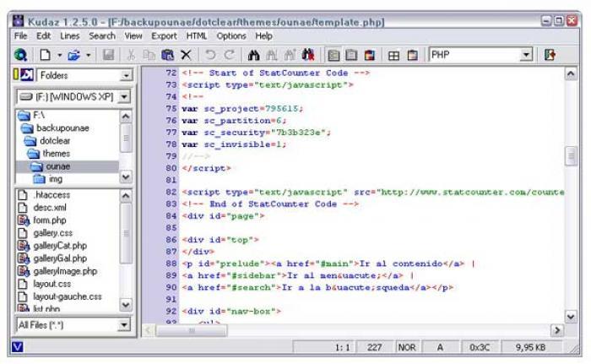This screenshot has width=591, height=364.
Task: Click the file list scrollbar down arrow
Action: pyautogui.click(x=126, y=304)
